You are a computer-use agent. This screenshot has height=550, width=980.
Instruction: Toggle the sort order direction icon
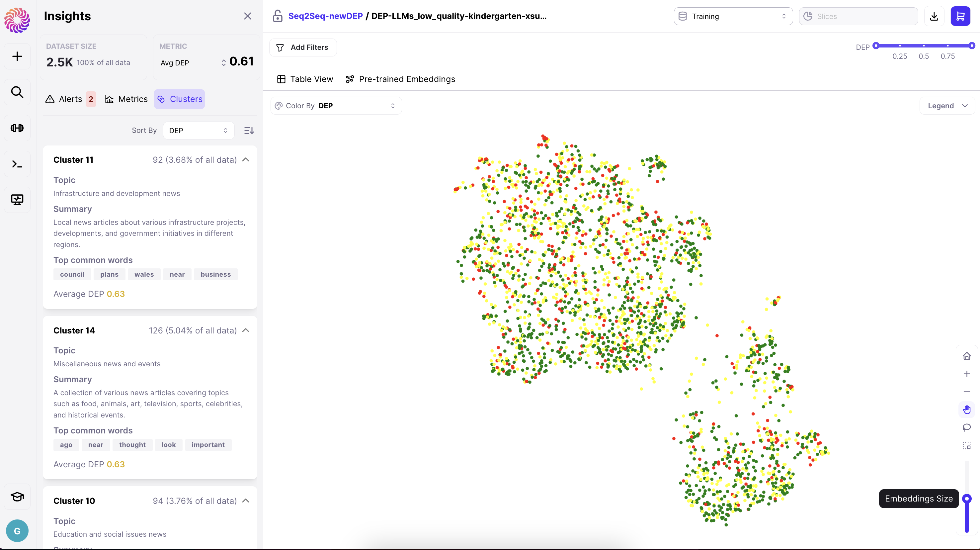(249, 131)
